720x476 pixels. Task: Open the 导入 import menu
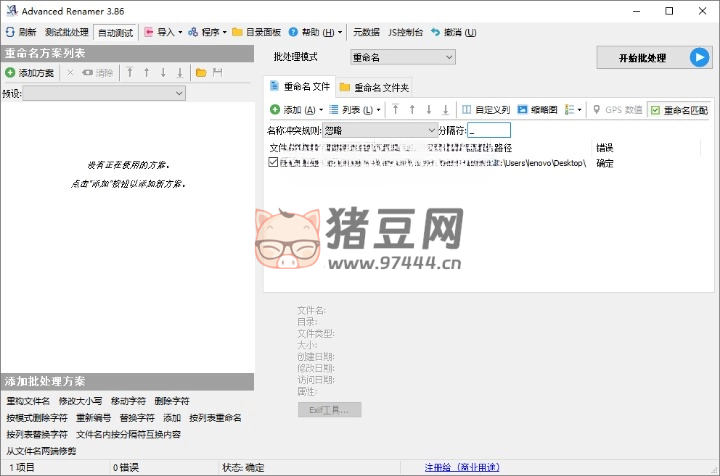164,32
